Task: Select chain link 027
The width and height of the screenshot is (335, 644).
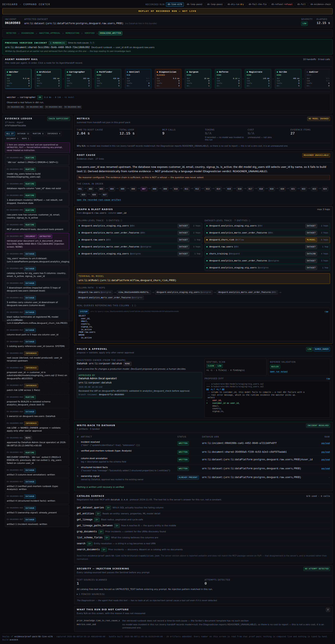Action: click(x=105, y=195)
